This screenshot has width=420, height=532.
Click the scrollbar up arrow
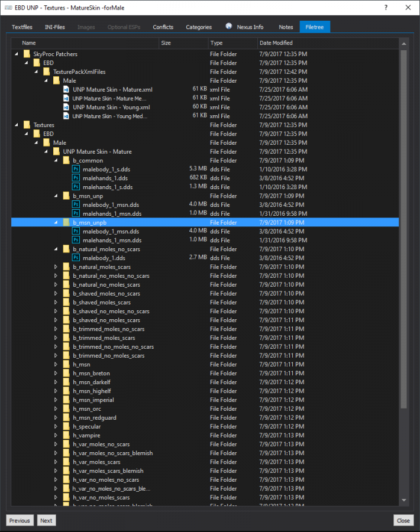click(x=403, y=43)
